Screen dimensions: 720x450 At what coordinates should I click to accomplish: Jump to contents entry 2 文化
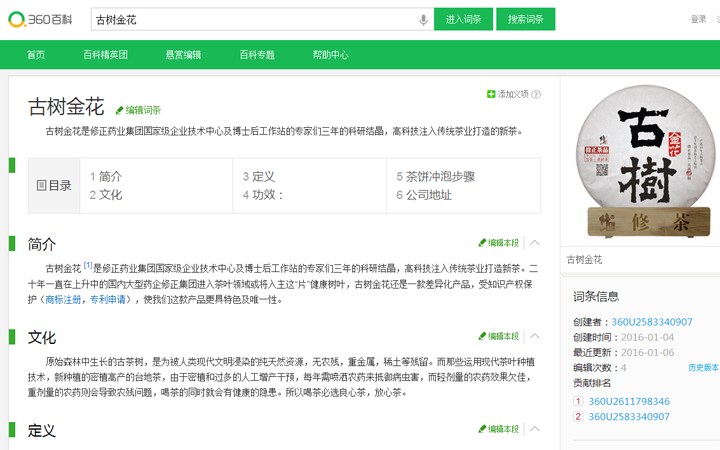pyautogui.click(x=106, y=195)
